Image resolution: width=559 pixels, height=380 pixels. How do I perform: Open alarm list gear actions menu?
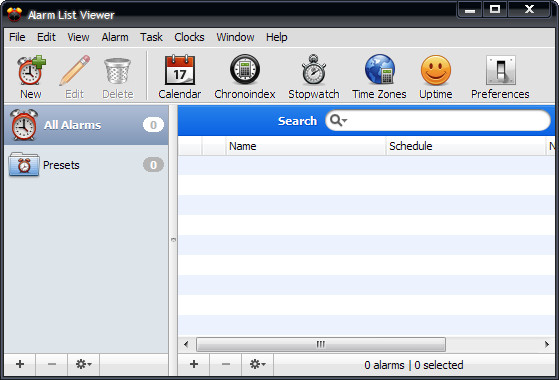(x=257, y=364)
